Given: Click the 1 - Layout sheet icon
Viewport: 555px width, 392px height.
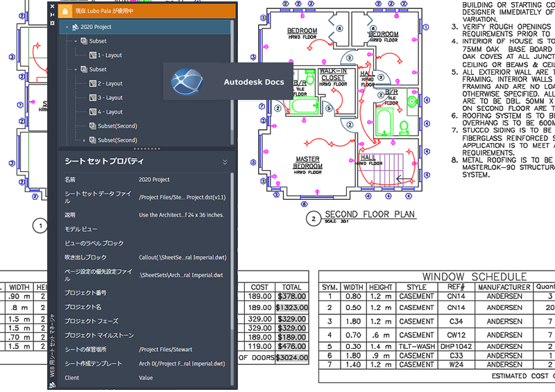Looking at the screenshot, I should (x=93, y=56).
